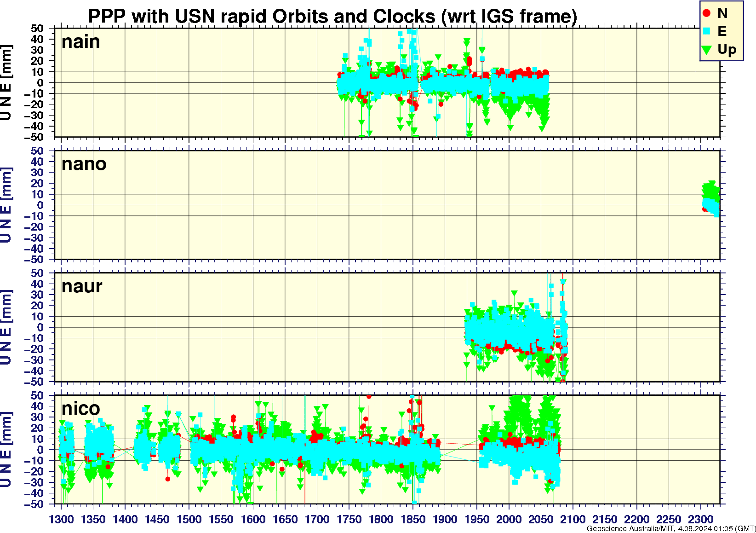Click the 'nano' station label
This screenshot has height=533, width=756.
[84, 164]
